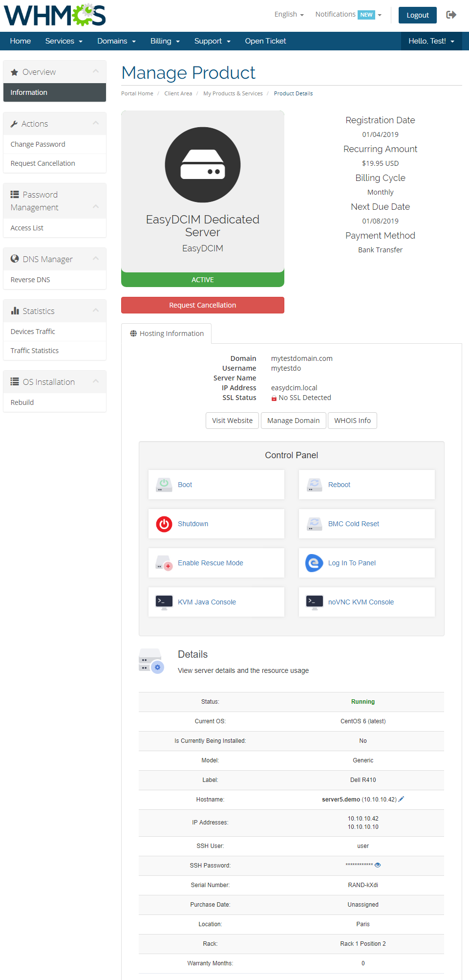
Task: Click the Visit Website button
Action: (x=233, y=421)
